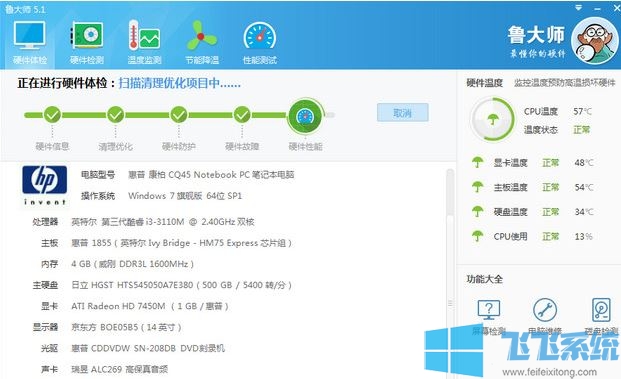
Task: Click the umbrella icon beside CPU使用
Action: pos(478,236)
